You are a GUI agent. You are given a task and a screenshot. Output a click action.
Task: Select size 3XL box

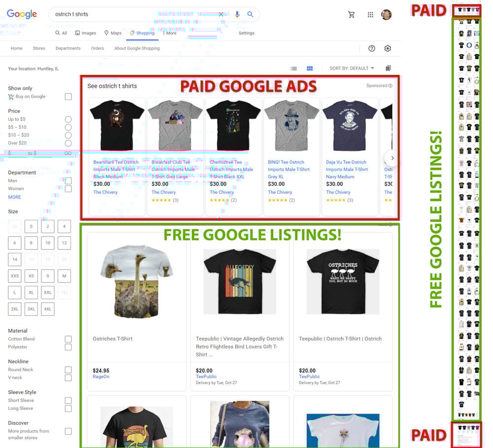[31, 309]
